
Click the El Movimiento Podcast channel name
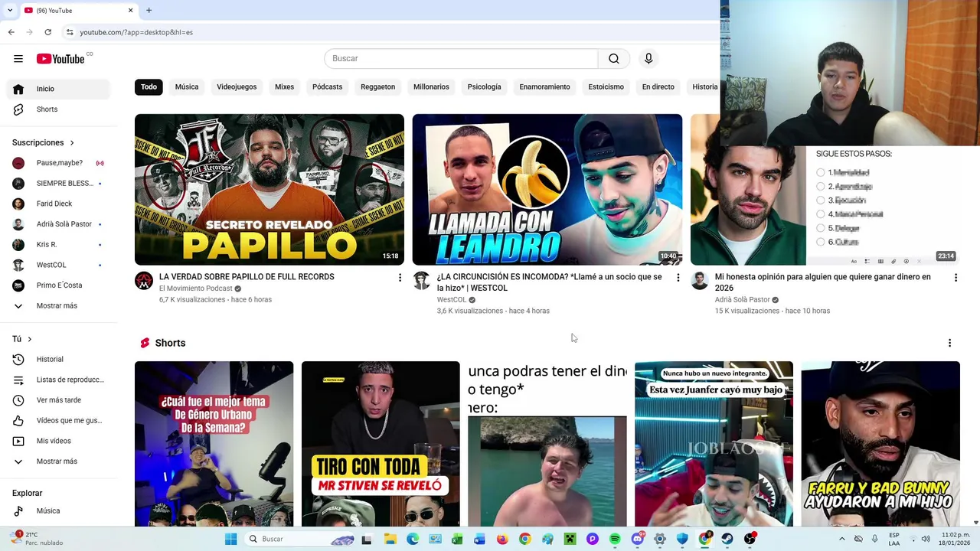coord(196,289)
